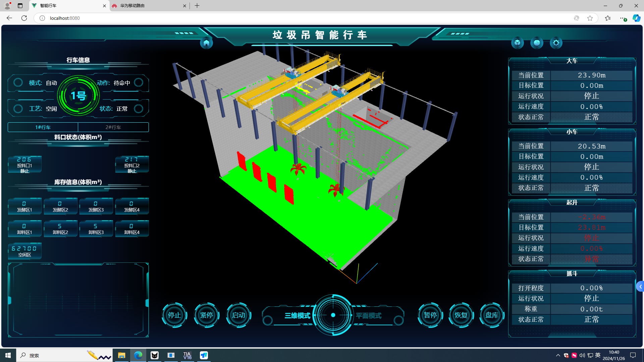Viewport: 644px width, 362px height.
Task: Show hidden system tray icons
Action: pos(558,355)
